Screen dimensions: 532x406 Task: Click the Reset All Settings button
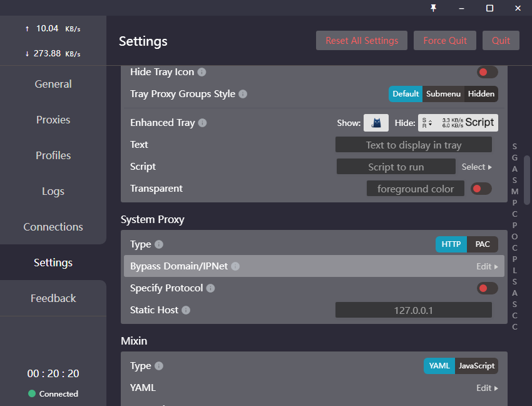coord(362,41)
